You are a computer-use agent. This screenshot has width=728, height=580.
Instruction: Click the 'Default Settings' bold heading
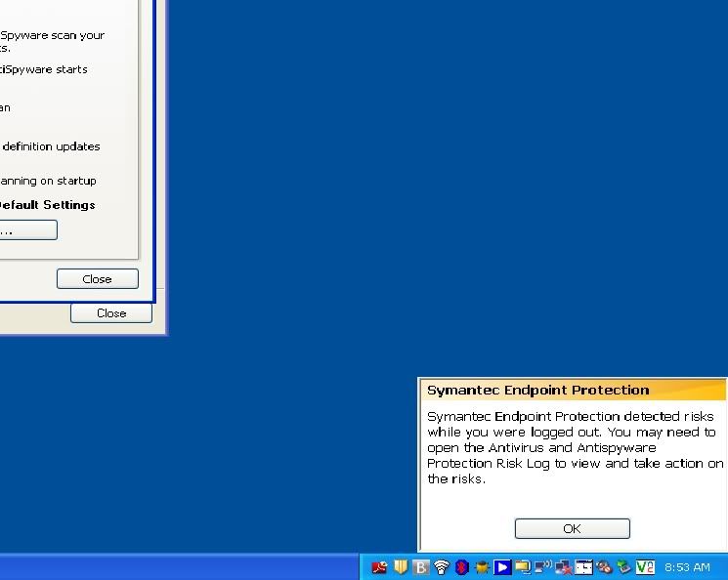[47, 205]
